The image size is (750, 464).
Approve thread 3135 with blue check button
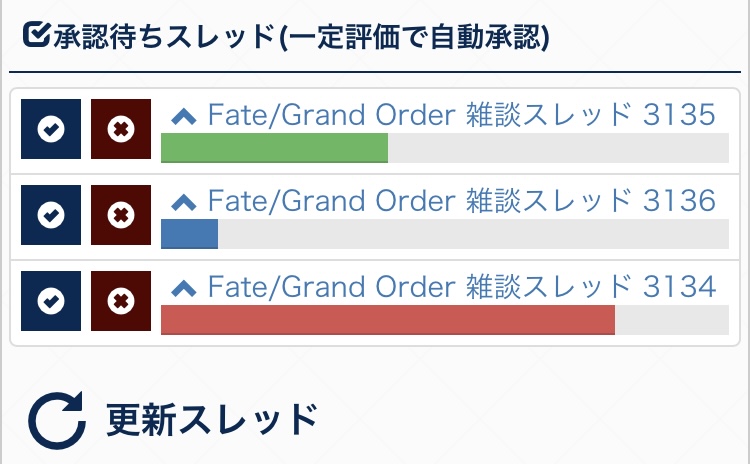click(x=51, y=129)
